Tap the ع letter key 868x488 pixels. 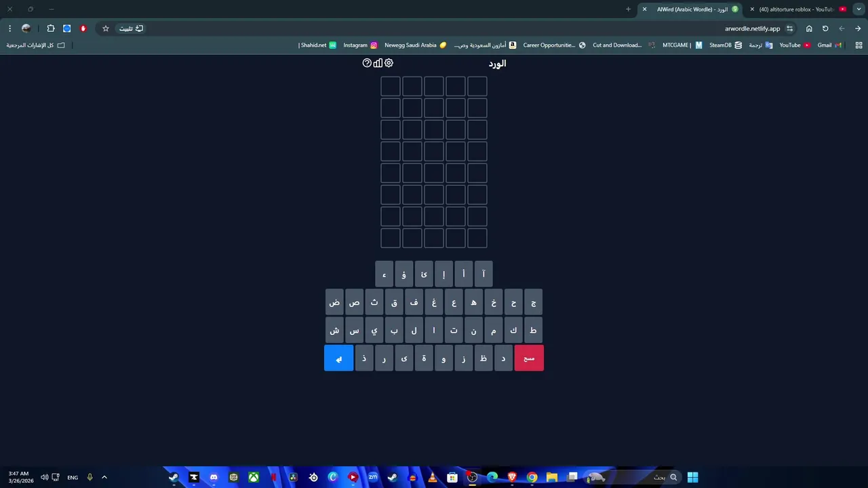pyautogui.click(x=454, y=302)
